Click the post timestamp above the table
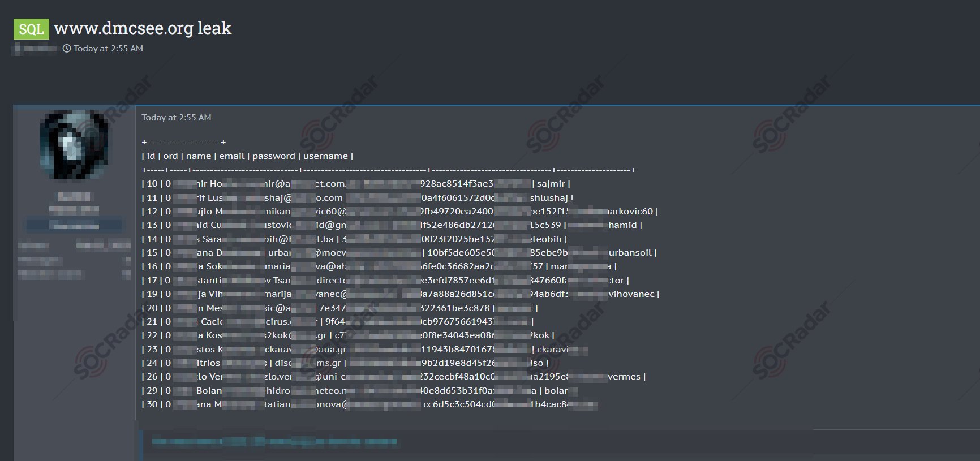The height and width of the screenshot is (461, 980). (x=176, y=118)
